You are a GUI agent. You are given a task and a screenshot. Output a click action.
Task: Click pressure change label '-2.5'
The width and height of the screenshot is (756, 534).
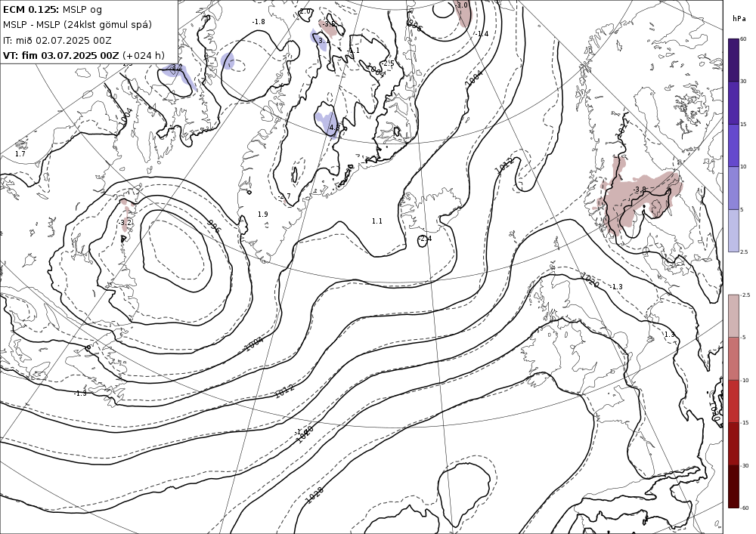point(388,63)
